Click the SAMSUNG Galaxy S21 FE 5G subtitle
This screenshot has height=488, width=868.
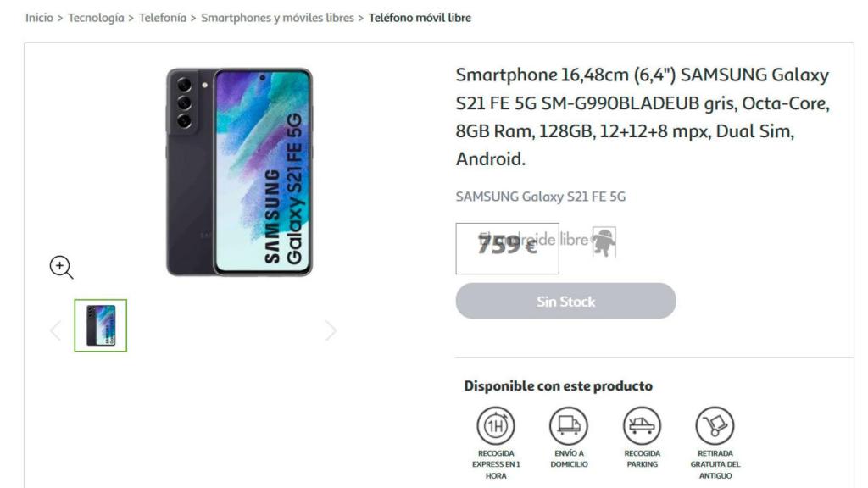coord(540,197)
